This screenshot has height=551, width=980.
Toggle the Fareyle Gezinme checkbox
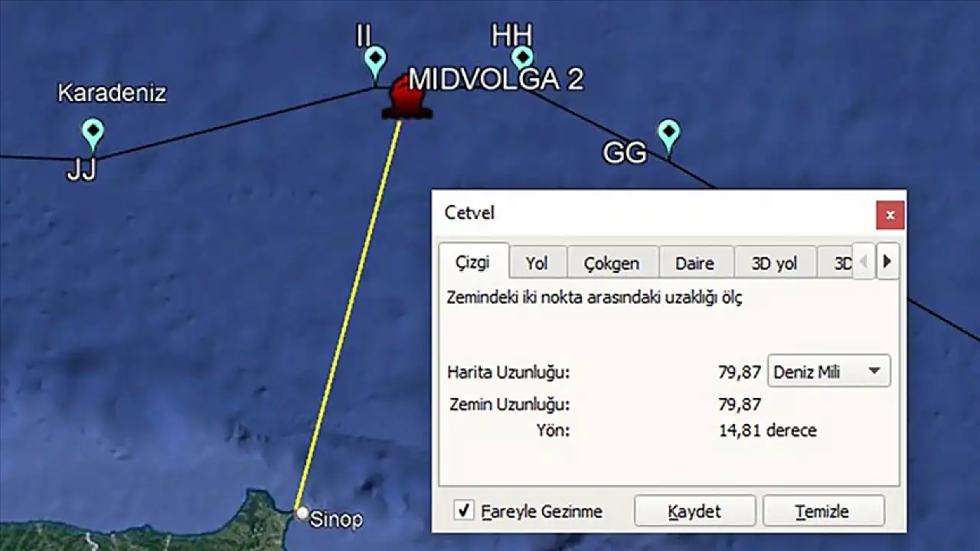[x=463, y=510]
